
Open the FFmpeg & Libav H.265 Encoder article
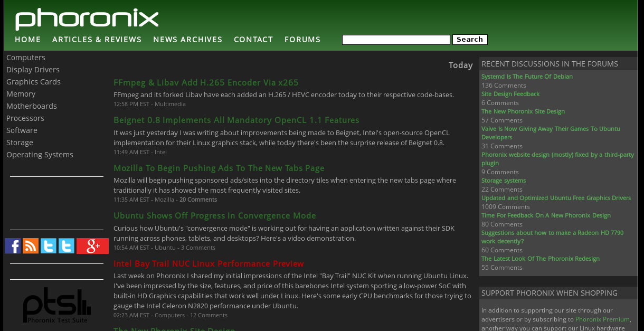tap(206, 82)
